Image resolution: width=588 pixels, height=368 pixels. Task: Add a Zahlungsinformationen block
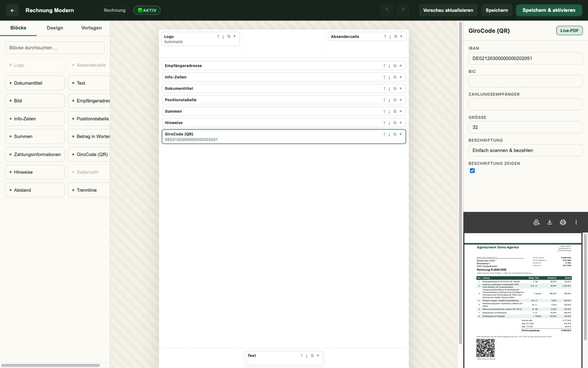tap(35, 154)
